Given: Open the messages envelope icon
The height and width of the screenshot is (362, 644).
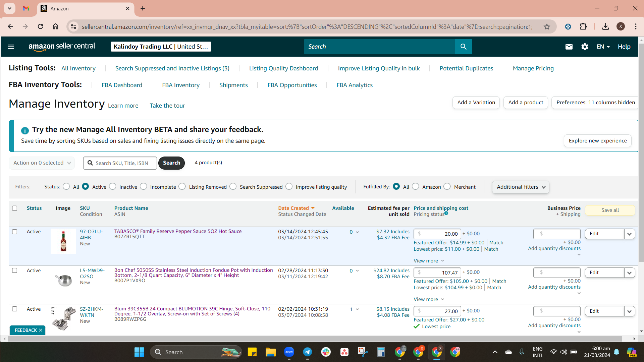Looking at the screenshot, I should (569, 47).
